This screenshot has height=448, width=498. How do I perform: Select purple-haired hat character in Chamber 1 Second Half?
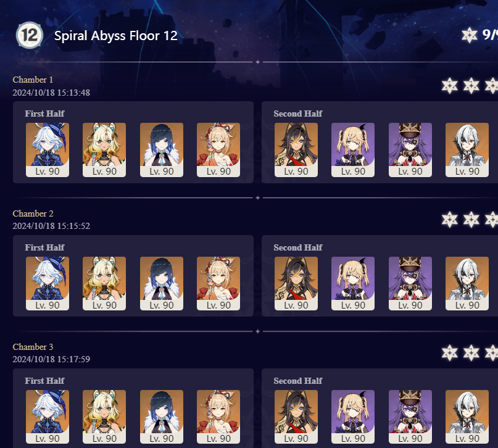click(x=410, y=150)
